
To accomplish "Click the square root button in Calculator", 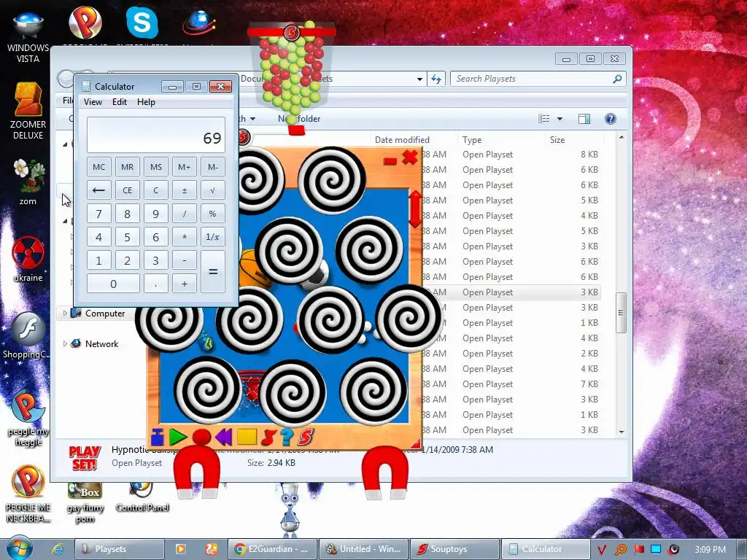I will pos(213,190).
